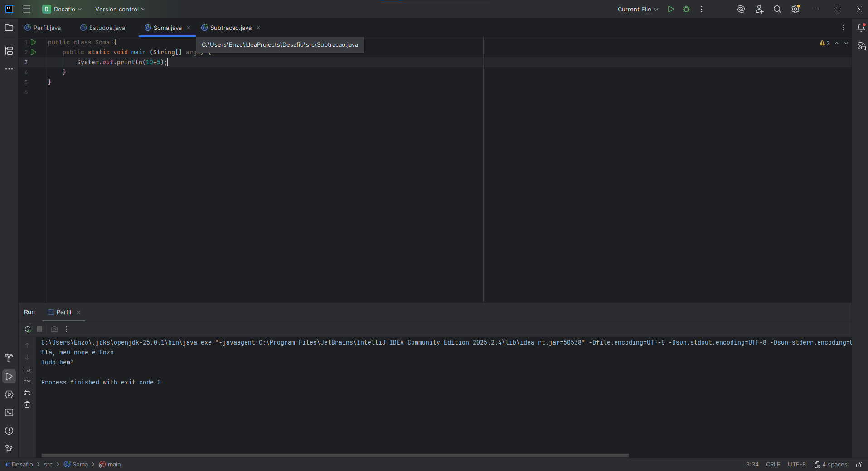Viewport: 868px width, 471px height.
Task: Toggle scroll to end in console
Action: [x=27, y=381]
